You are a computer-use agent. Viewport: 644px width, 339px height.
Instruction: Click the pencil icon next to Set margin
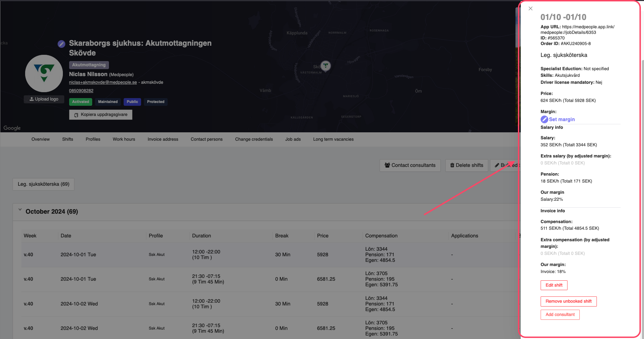point(544,119)
